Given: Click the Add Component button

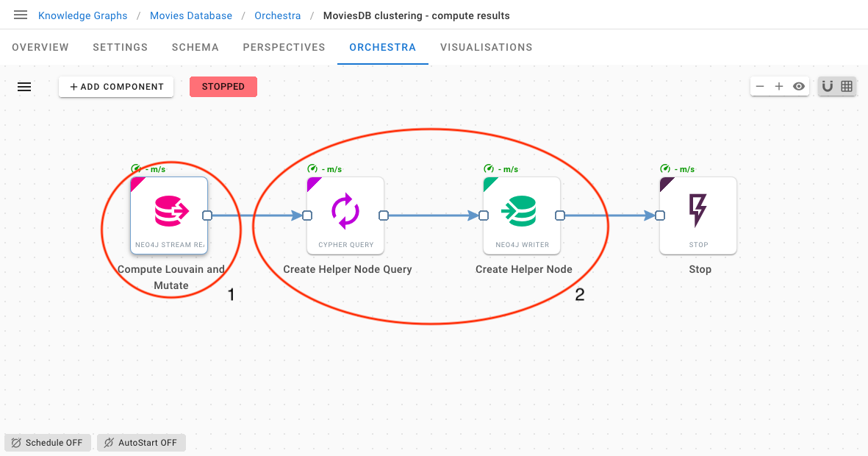Looking at the screenshot, I should click(x=116, y=87).
